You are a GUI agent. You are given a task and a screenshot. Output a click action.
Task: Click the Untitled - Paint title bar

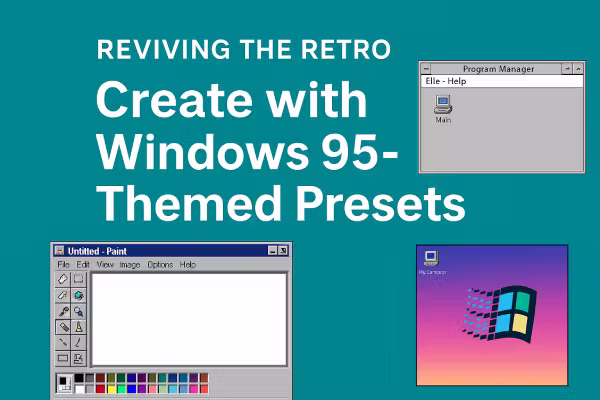pos(171,251)
